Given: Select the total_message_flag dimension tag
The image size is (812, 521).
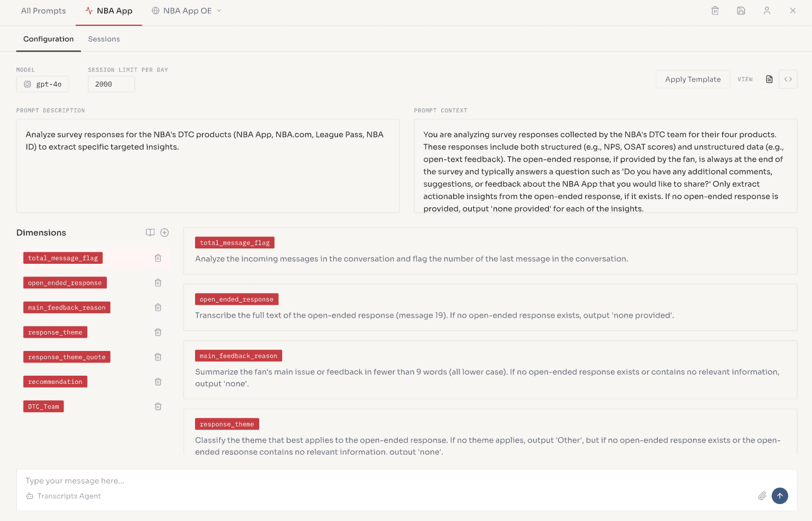Looking at the screenshot, I should pos(63,258).
